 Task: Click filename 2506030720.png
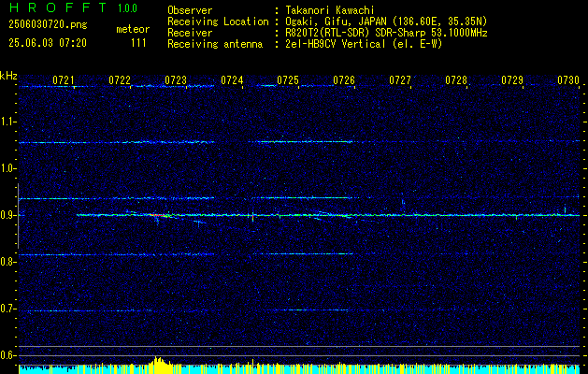tap(48, 24)
